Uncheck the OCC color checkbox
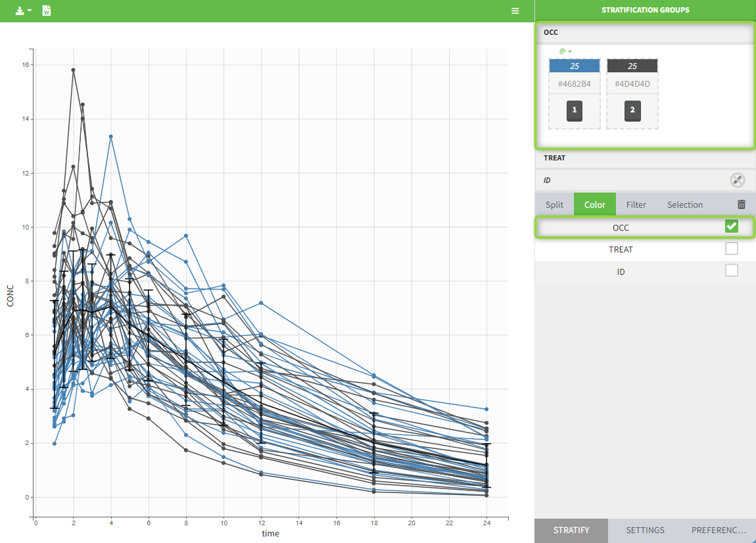The width and height of the screenshot is (756, 543). pyautogui.click(x=731, y=227)
